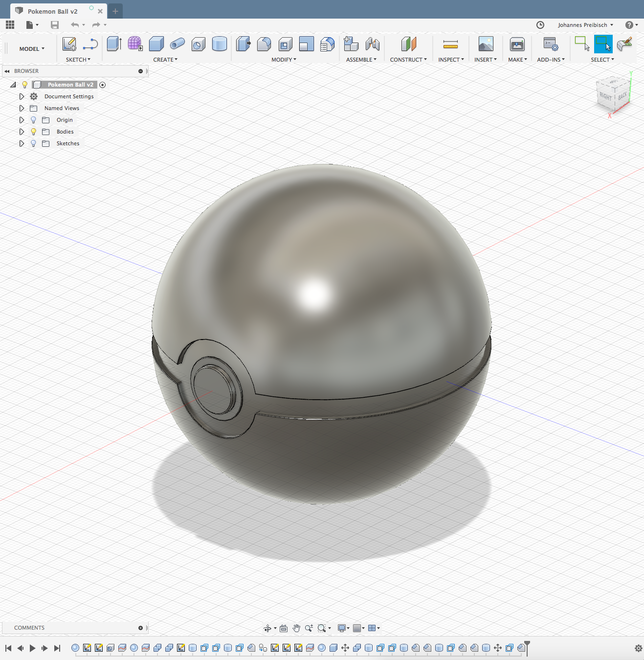Screen dimensions: 644x660
Task: Open the Help question mark menu
Action: (632, 25)
